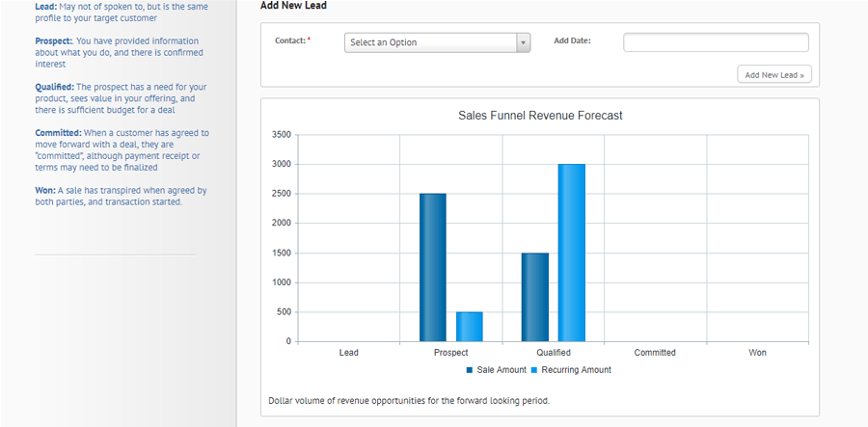Click the Won category on chart axis
Image resolution: width=868 pixels, height=427 pixels.
[x=757, y=353]
